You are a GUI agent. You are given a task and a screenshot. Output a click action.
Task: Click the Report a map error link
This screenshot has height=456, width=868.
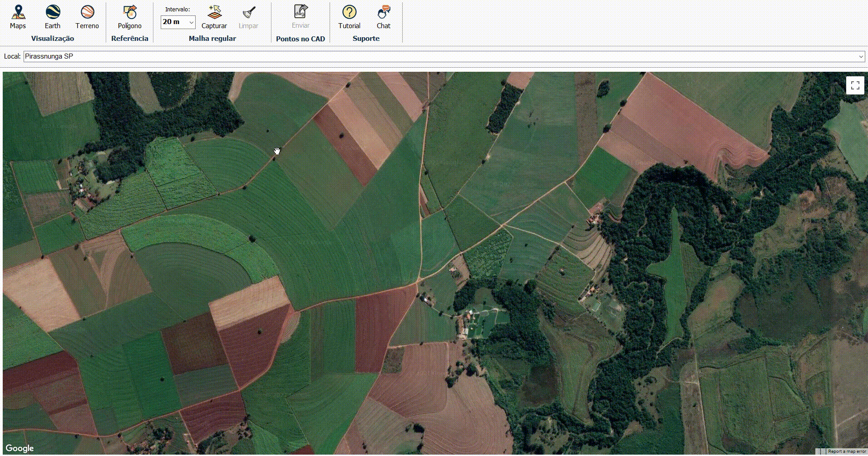(847, 451)
